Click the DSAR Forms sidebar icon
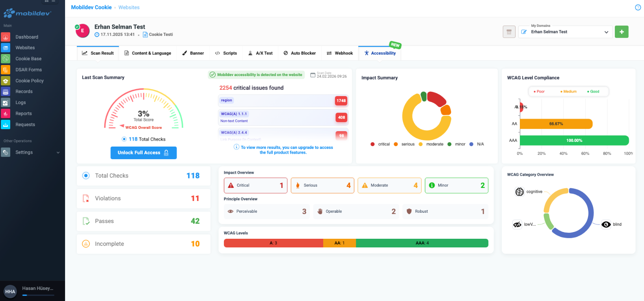This screenshot has width=644, height=301. (6, 70)
